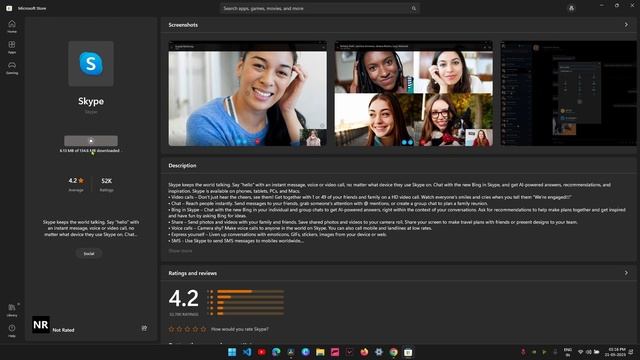Open the Windows Start menu

232,352
